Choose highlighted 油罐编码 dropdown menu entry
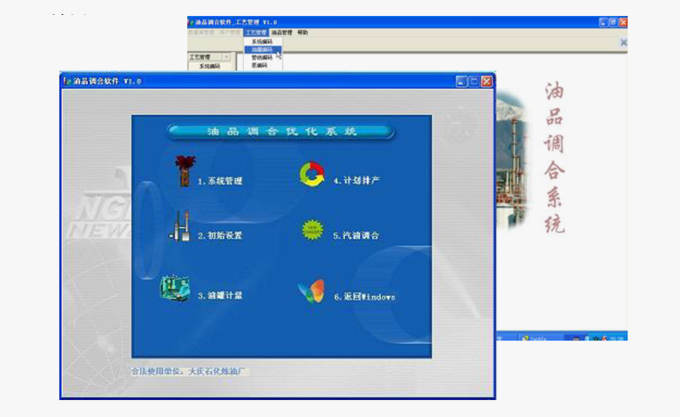This screenshot has height=417, width=680. coord(262,50)
